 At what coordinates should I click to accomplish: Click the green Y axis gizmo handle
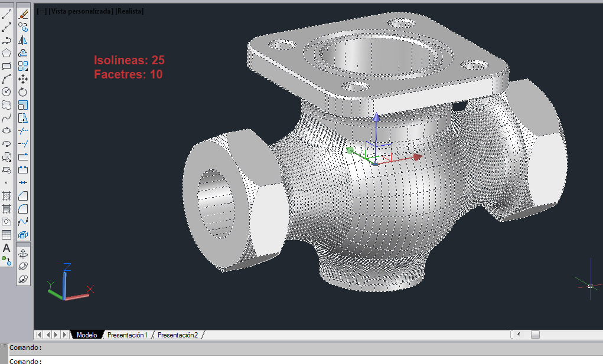click(350, 150)
